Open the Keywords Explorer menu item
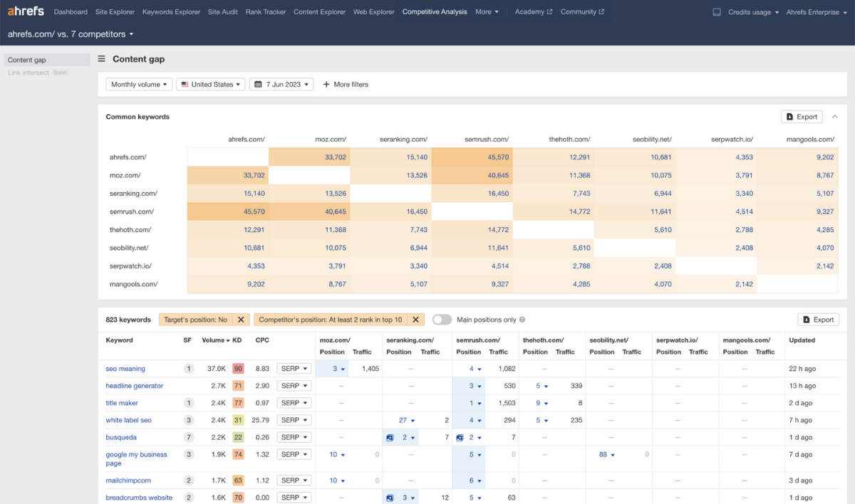 click(x=172, y=12)
